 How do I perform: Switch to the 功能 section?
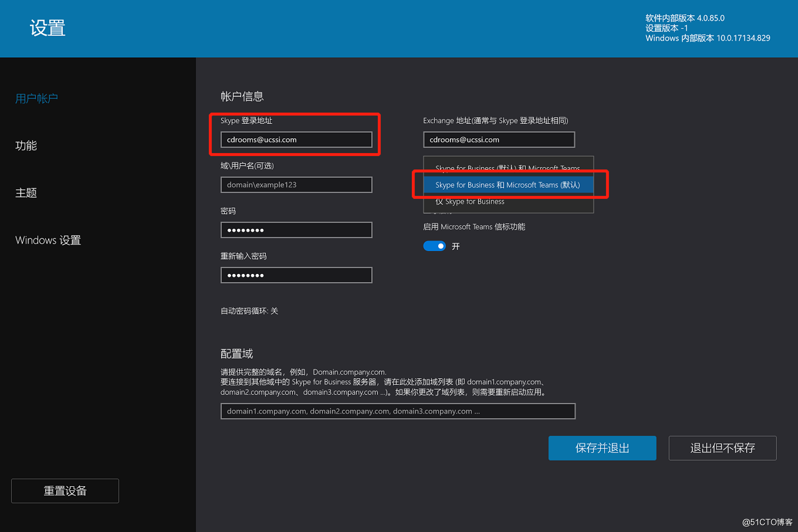[26, 146]
